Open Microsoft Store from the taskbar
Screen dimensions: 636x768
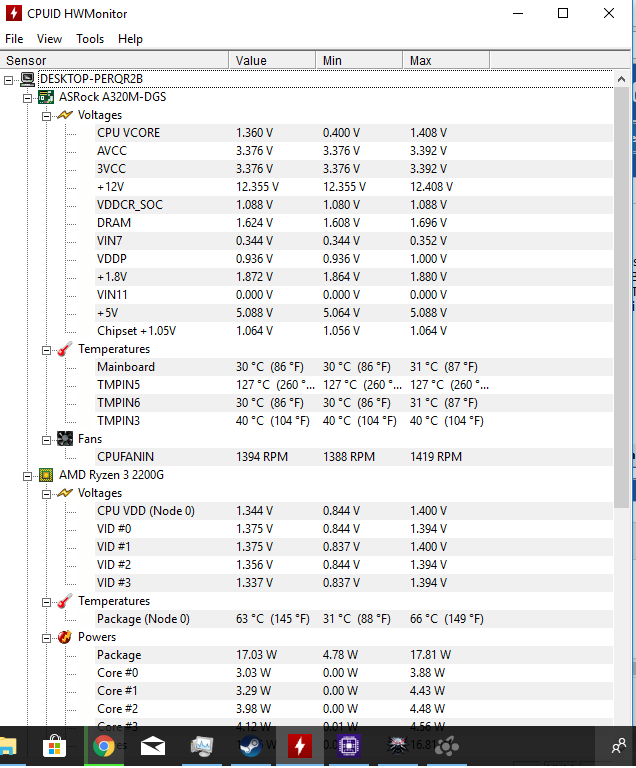(x=54, y=746)
